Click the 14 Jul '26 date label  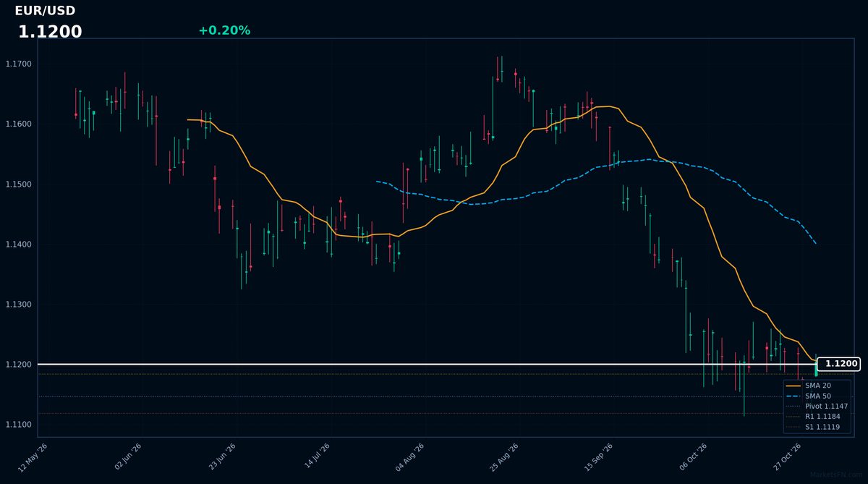pyautogui.click(x=317, y=457)
